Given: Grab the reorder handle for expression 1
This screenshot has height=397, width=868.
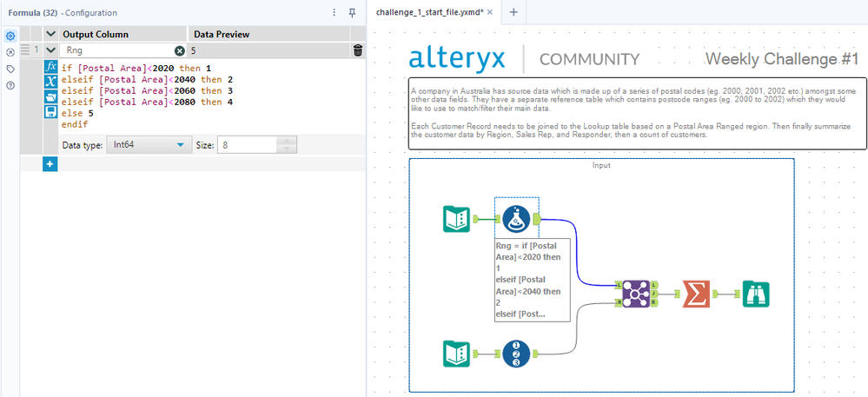Looking at the screenshot, I should click(x=25, y=50).
